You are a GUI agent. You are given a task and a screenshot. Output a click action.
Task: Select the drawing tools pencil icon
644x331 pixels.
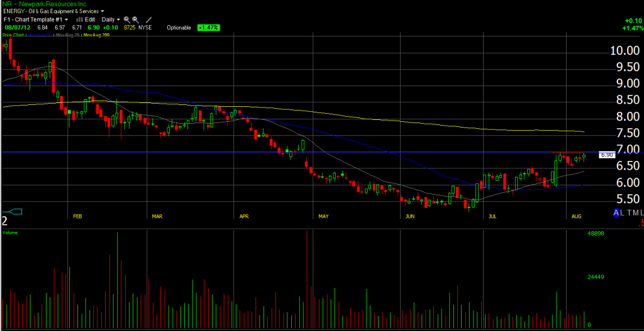point(148,20)
